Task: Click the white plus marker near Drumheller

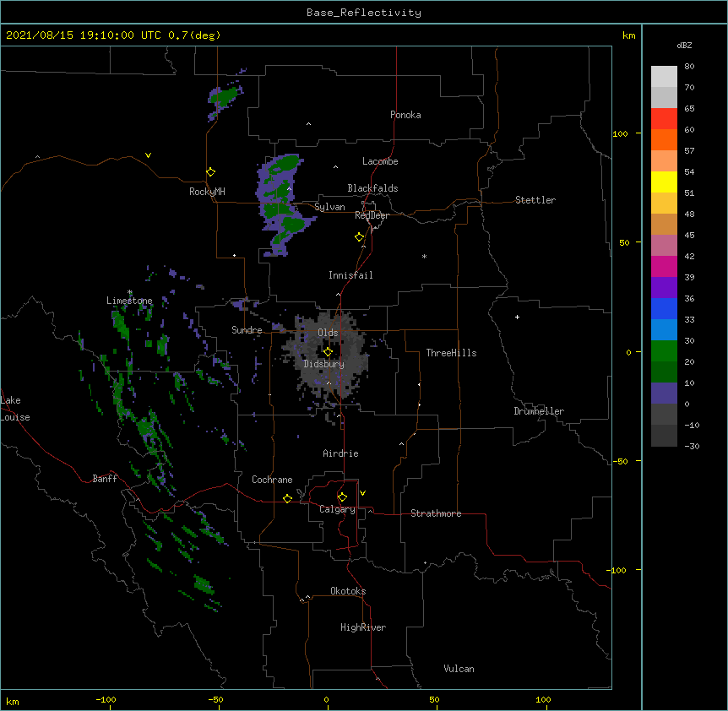Action: [x=517, y=317]
